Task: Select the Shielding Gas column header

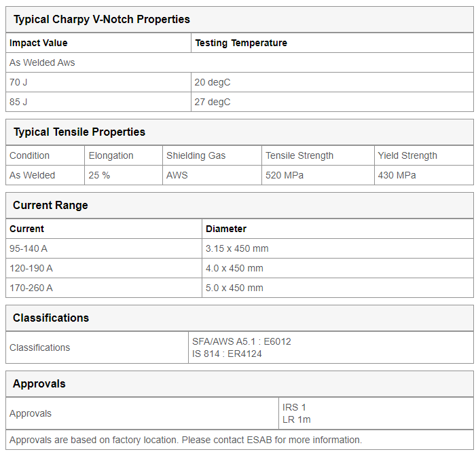Action: [x=212, y=155]
